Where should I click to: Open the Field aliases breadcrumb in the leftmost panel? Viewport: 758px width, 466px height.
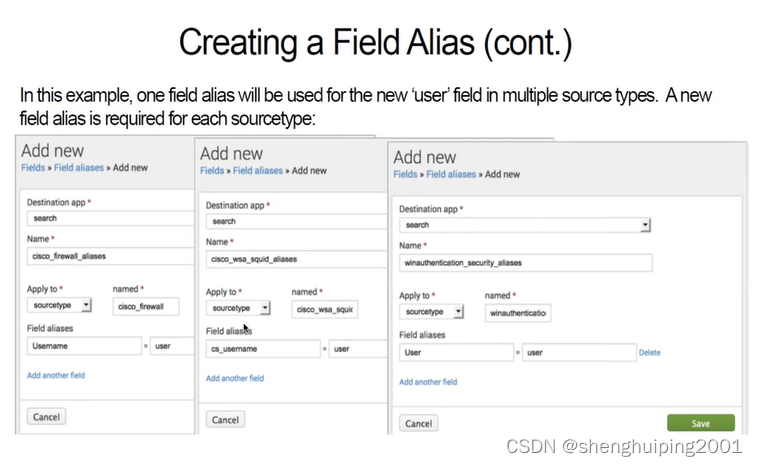[x=76, y=168]
